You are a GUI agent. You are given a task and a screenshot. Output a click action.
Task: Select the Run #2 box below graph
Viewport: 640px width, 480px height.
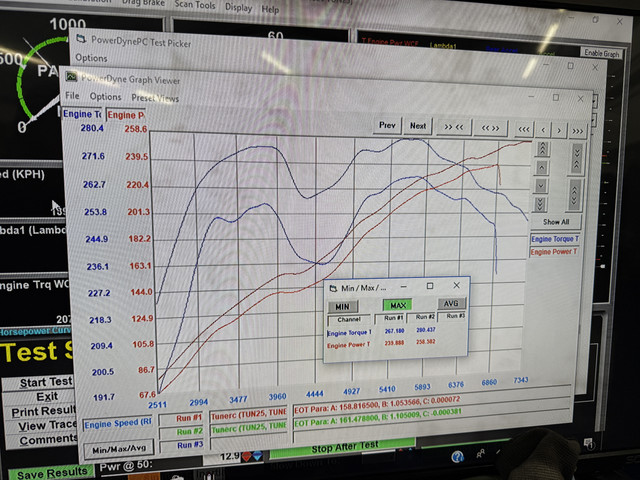click(182, 431)
